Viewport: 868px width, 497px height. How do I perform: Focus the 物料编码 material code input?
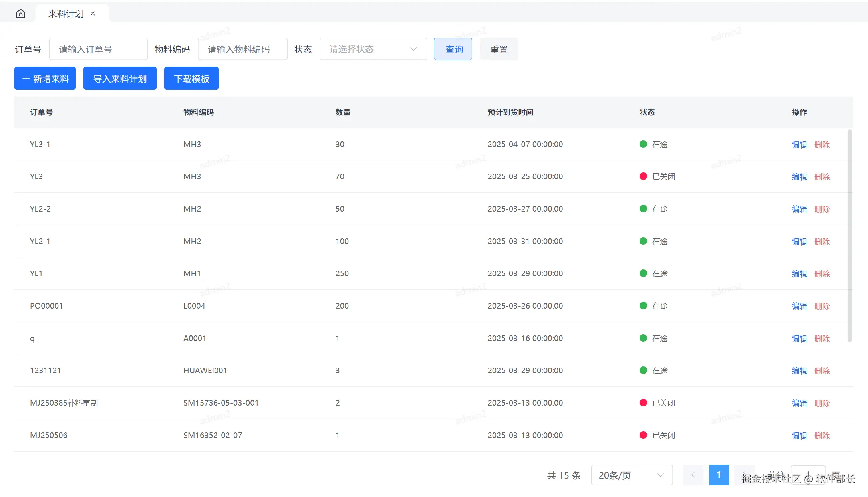coord(242,49)
